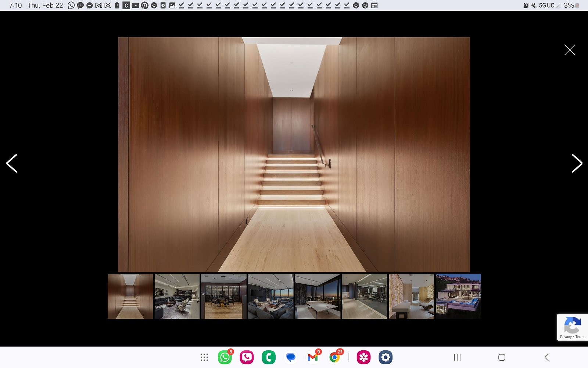Click the large staircase hallway photo

coord(294,155)
